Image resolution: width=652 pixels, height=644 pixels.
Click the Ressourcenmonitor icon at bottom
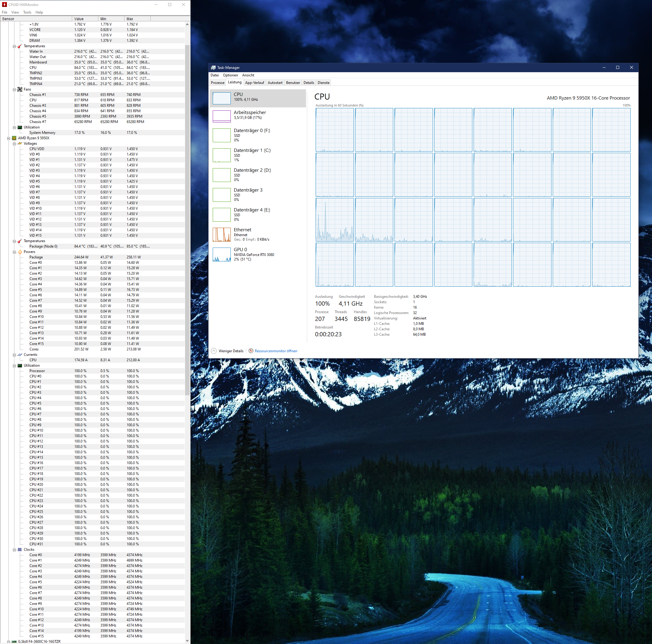tap(251, 351)
